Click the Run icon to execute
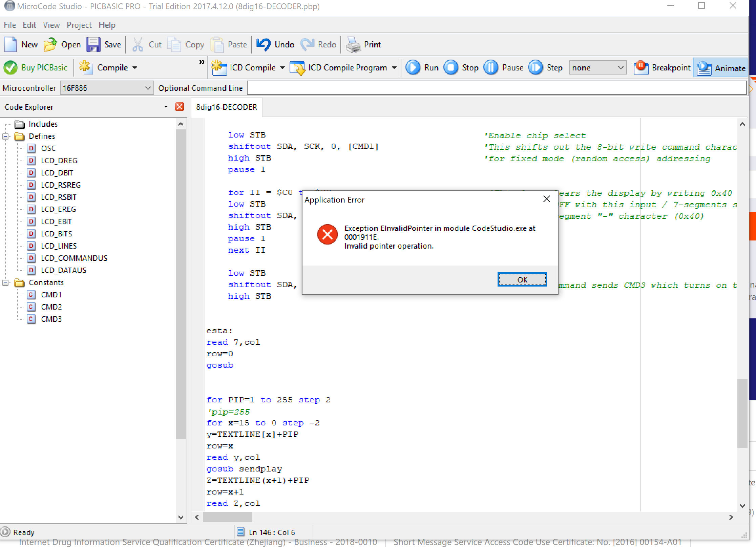This screenshot has height=547, width=756. [413, 67]
